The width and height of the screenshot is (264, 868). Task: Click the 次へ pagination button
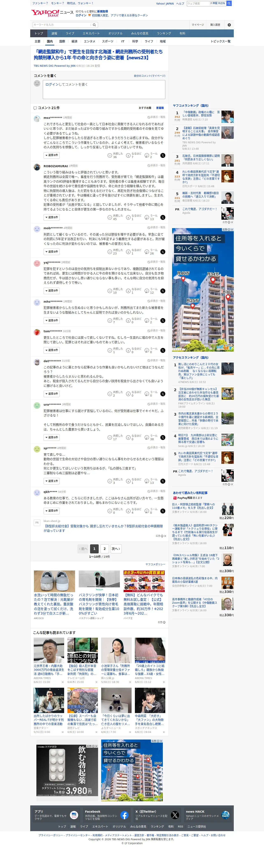point(116,549)
